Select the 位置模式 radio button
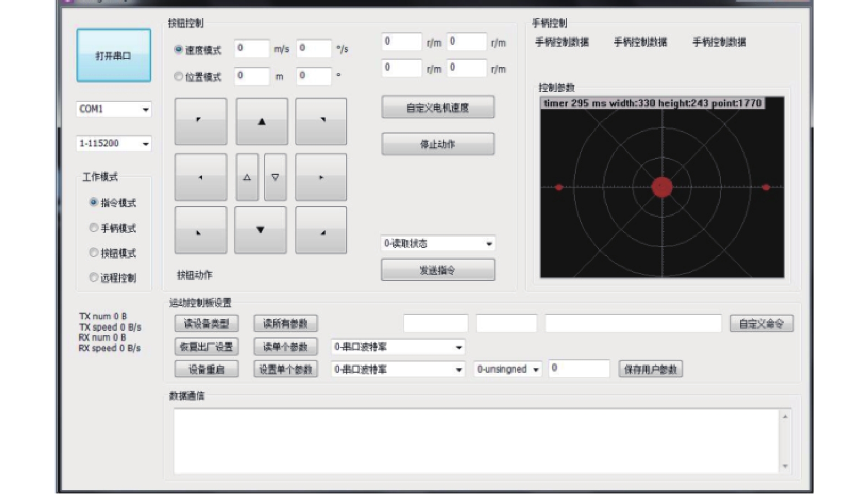 179,77
